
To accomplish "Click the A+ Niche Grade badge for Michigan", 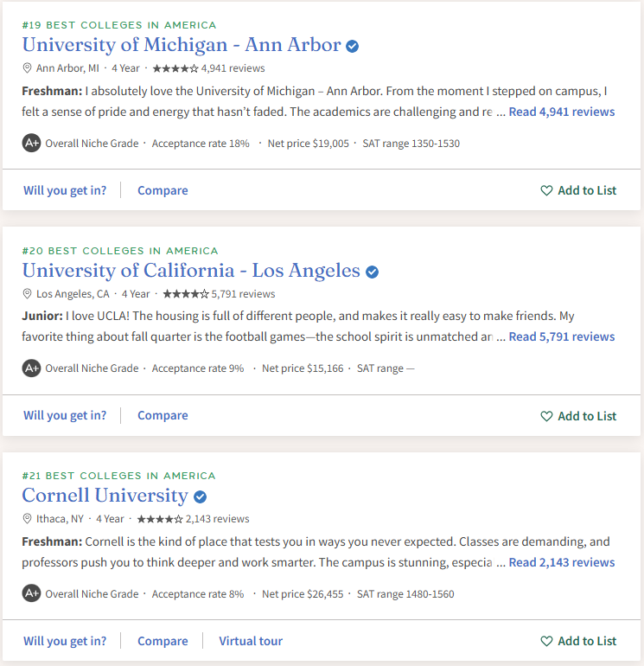I will click(x=31, y=143).
